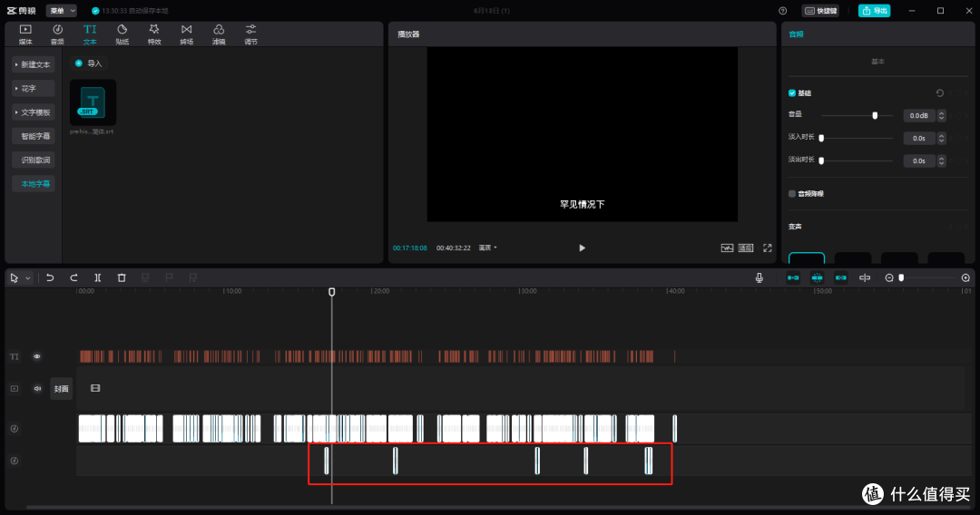This screenshot has height=515, width=980.
Task: Adjust the 淡入时长 fade-in slider
Action: [821, 138]
